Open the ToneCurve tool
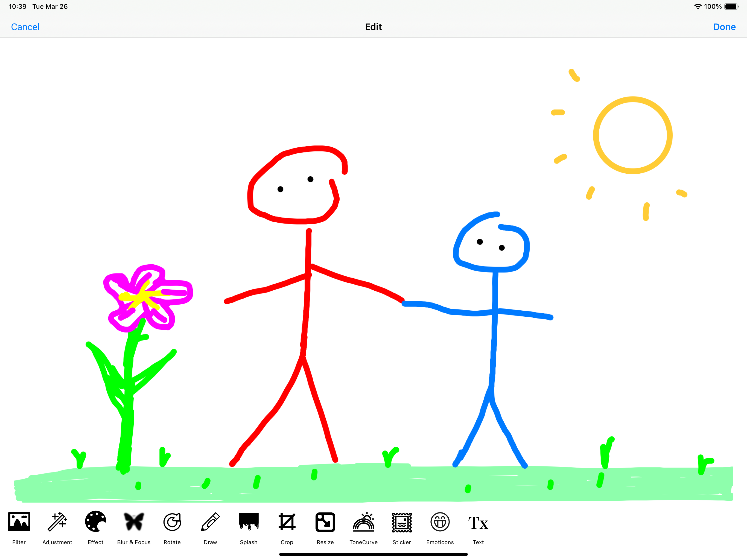Viewport: 747px width, 560px height. 364,528
